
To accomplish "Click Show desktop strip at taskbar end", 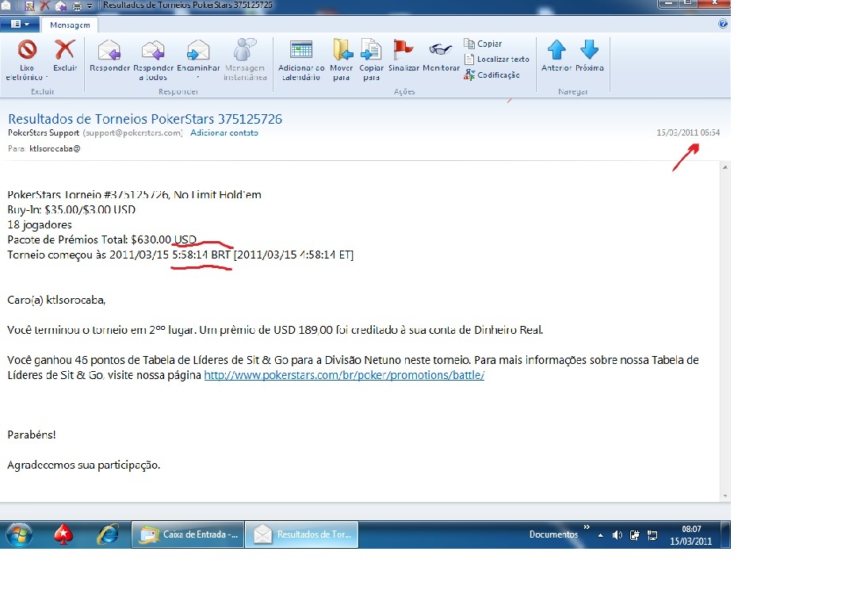I will (726, 534).
